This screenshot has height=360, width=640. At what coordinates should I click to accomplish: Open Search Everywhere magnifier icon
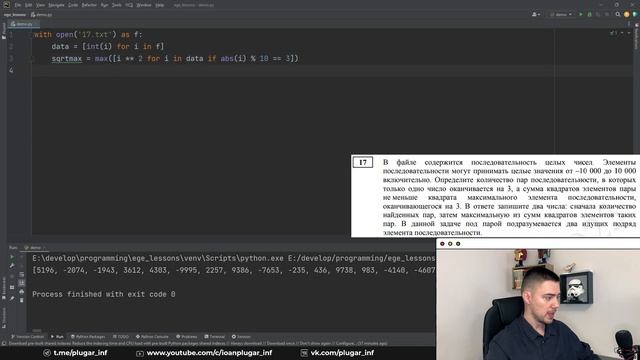coord(618,14)
